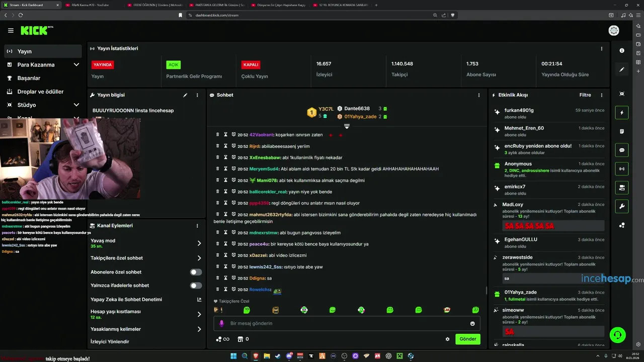
Task: Open a new browser tab
Action: click(x=376, y=5)
